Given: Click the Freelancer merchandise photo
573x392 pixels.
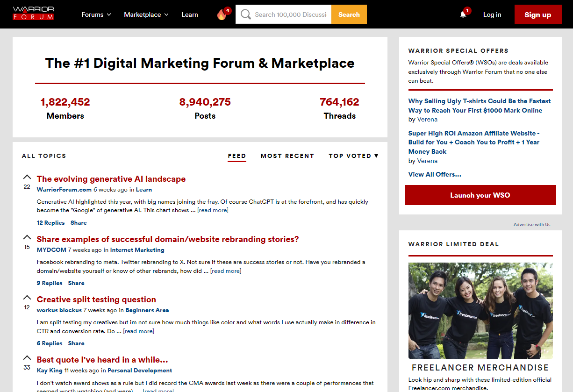Looking at the screenshot, I should [480, 310].
